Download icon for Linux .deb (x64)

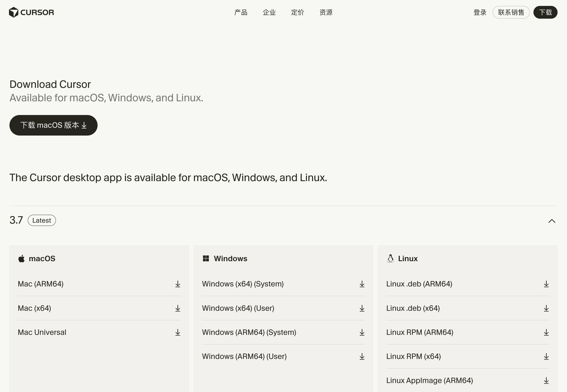point(546,308)
